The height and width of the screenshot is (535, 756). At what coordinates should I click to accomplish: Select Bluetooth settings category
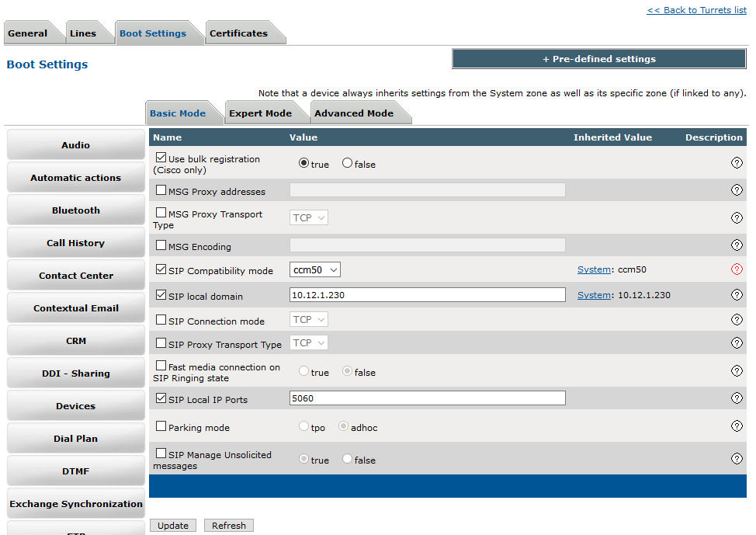point(76,210)
